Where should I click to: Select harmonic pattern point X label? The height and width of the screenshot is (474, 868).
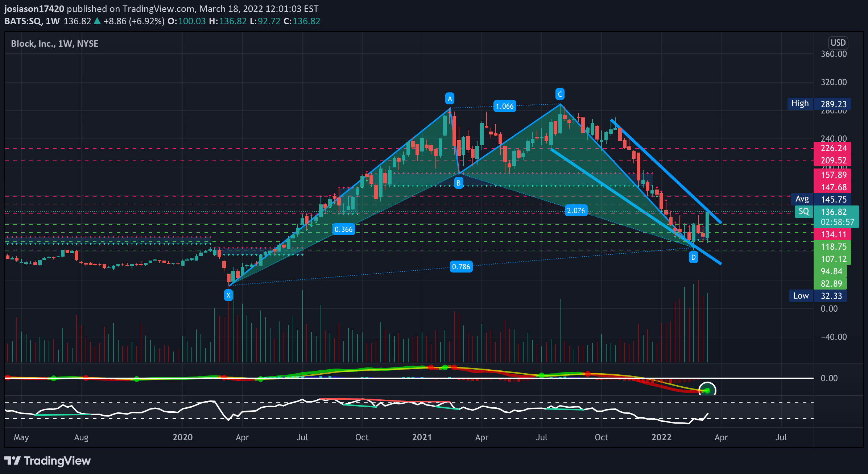(x=228, y=295)
